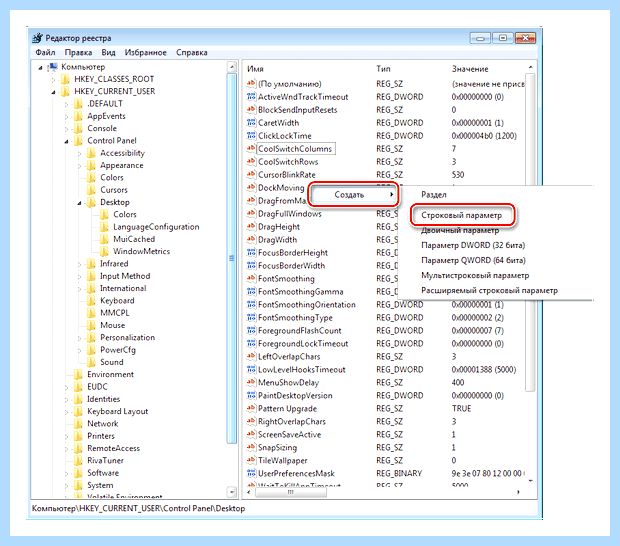Click the tree pane scroll up arrow
Viewport: 620px width, 546px height.
click(232, 67)
